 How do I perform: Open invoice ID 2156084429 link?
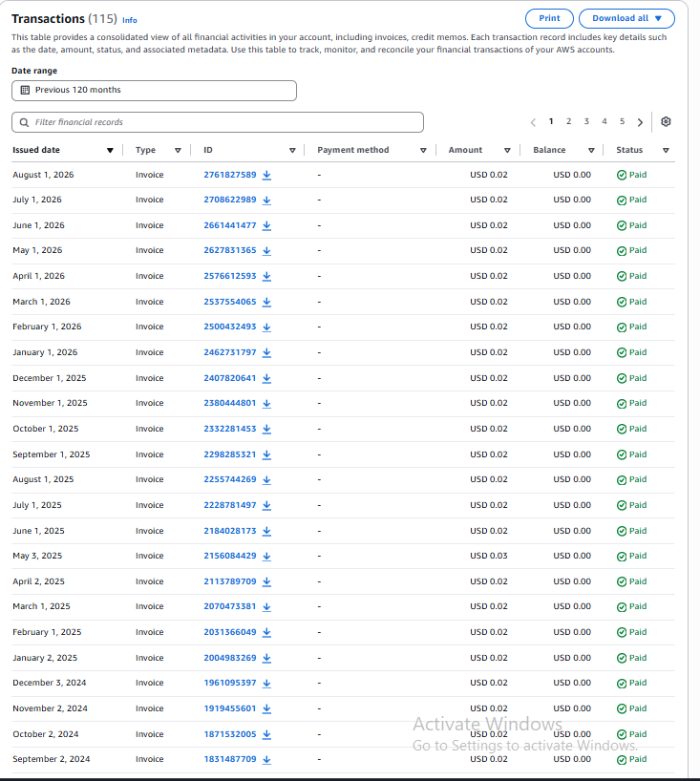(230, 556)
